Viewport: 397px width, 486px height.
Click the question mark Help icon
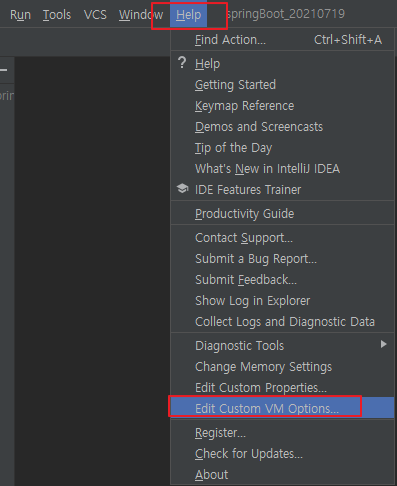tap(182, 63)
